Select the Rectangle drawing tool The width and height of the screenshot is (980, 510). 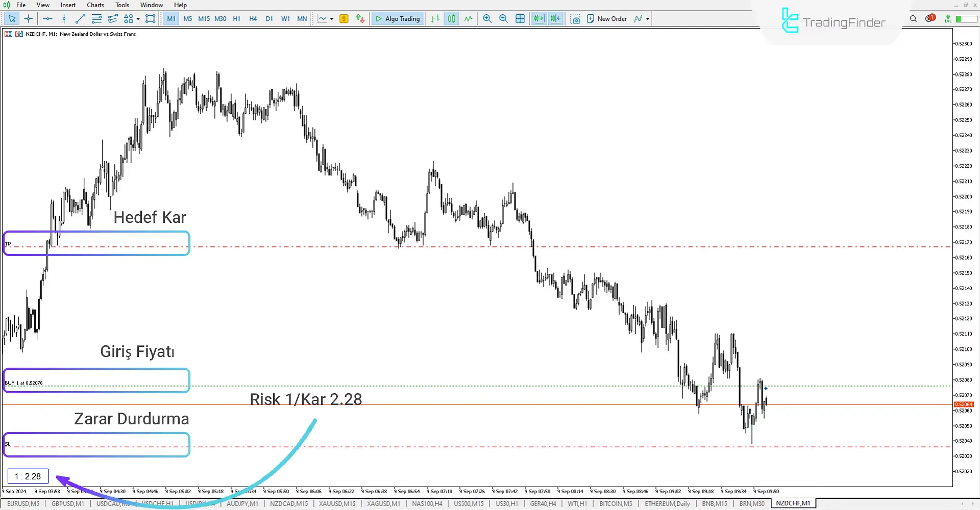(151, 18)
